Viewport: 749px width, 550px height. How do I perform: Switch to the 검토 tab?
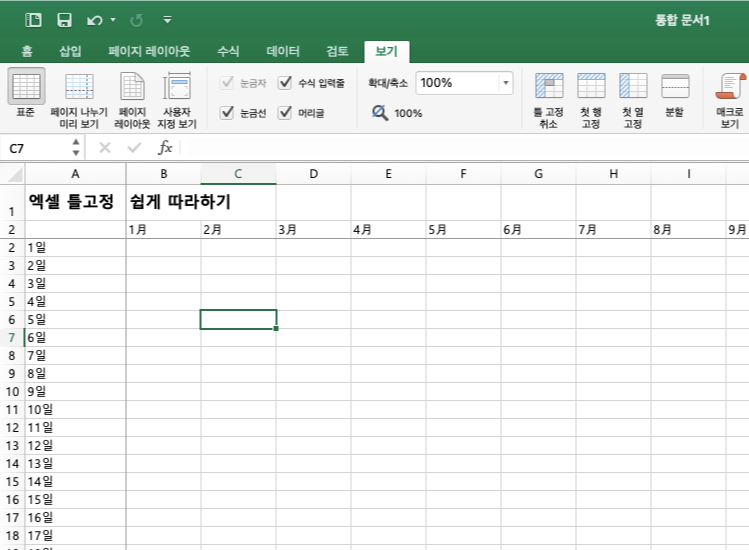(x=337, y=51)
